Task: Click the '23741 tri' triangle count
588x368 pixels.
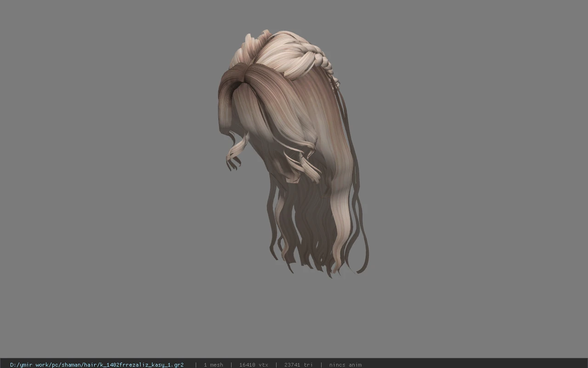Action: tap(299, 365)
